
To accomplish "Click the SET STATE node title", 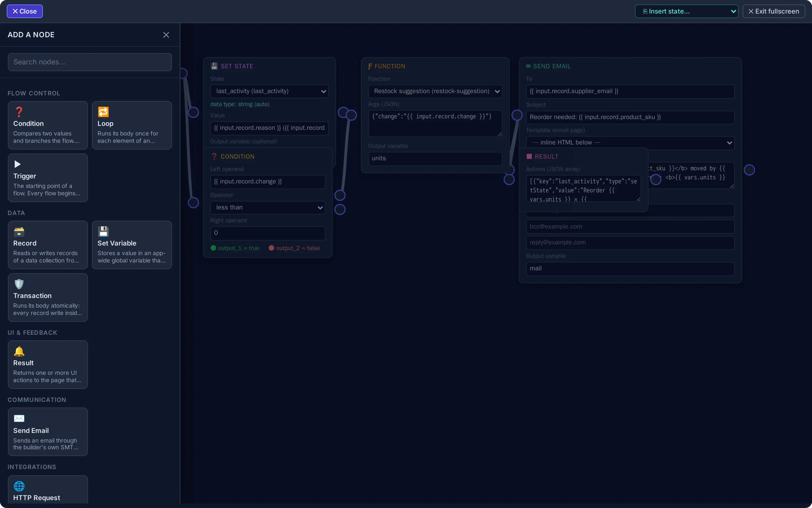I will coord(237,66).
